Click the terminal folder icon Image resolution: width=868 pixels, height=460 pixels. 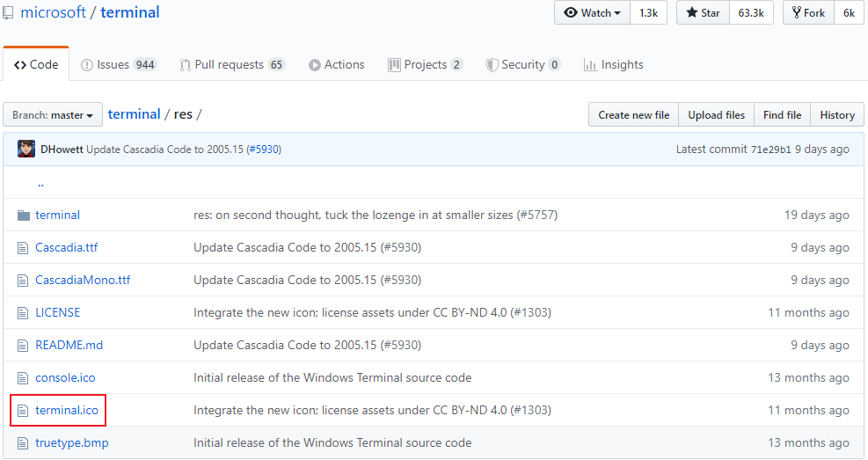(23, 215)
